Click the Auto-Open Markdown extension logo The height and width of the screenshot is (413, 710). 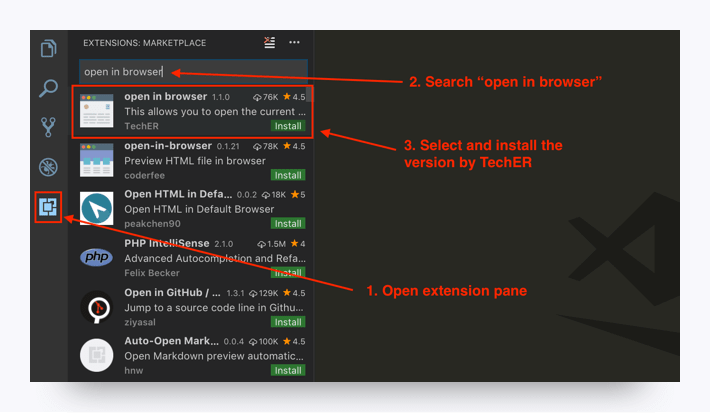pyautogui.click(x=96, y=355)
